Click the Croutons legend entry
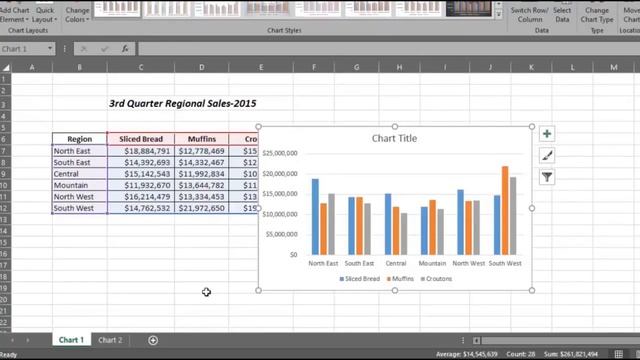Screen dimensions: 640x360 pyautogui.click(x=436, y=279)
